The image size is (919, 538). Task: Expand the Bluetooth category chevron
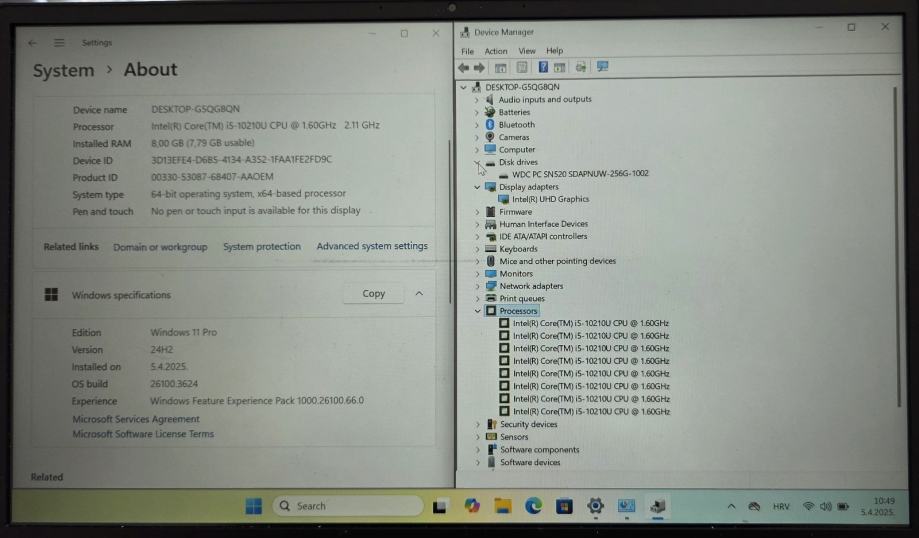click(x=476, y=125)
